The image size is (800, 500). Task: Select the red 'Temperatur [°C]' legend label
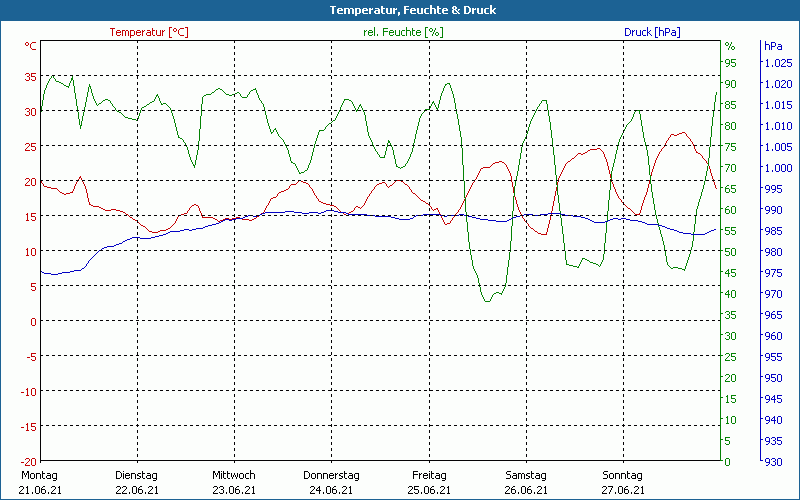[x=149, y=32]
